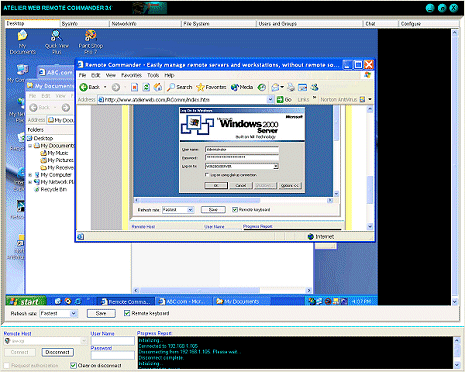465x372 pixels.
Task: Click ABC.com taskbar button
Action: click(184, 301)
